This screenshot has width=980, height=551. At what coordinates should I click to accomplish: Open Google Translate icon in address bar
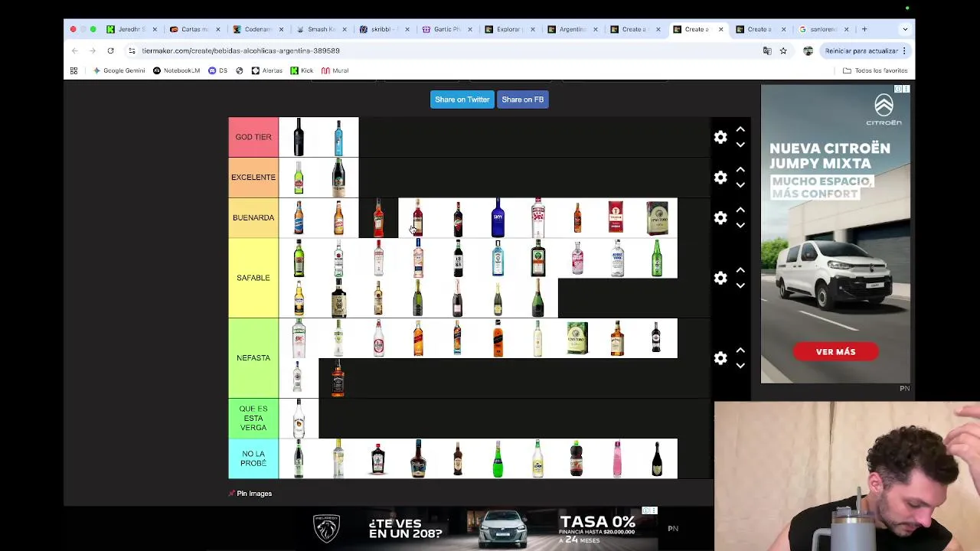767,51
